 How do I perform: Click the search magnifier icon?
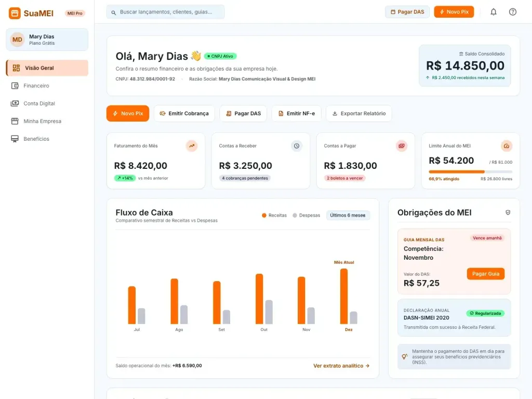(x=114, y=12)
